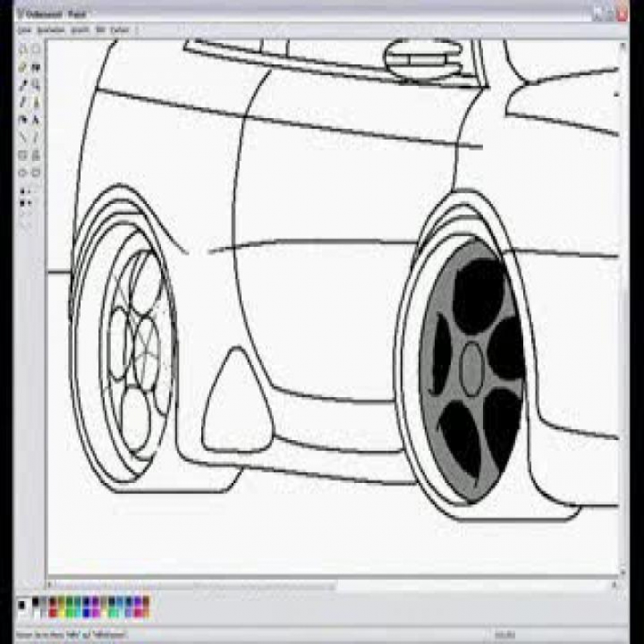
Task: Select the Magnifier zoom tool
Action: pyautogui.click(x=36, y=84)
